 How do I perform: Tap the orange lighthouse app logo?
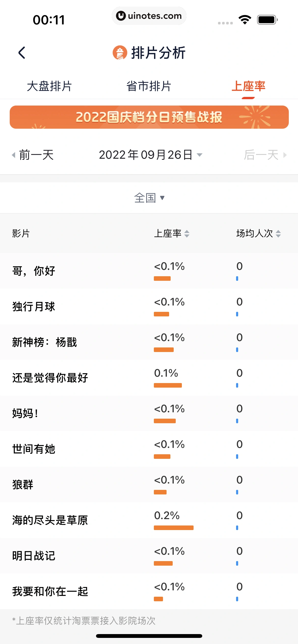(120, 53)
